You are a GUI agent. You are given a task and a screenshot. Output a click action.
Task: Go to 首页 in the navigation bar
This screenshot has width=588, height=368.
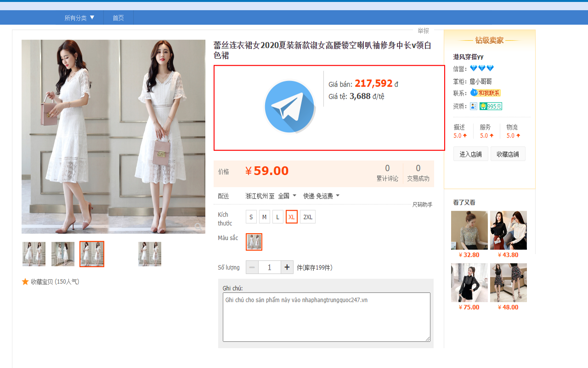(119, 18)
